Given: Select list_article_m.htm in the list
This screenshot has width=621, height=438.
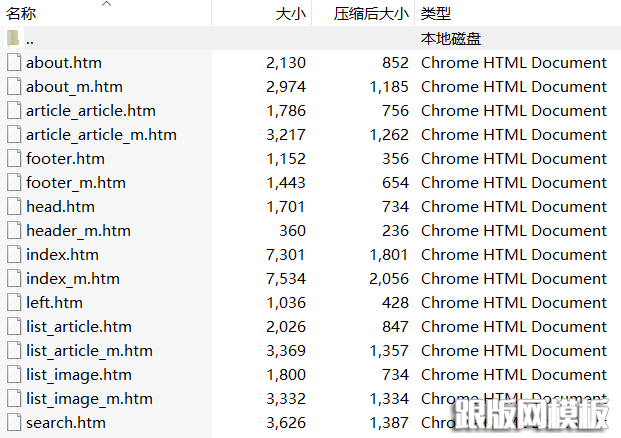Looking at the screenshot, I should (89, 350).
